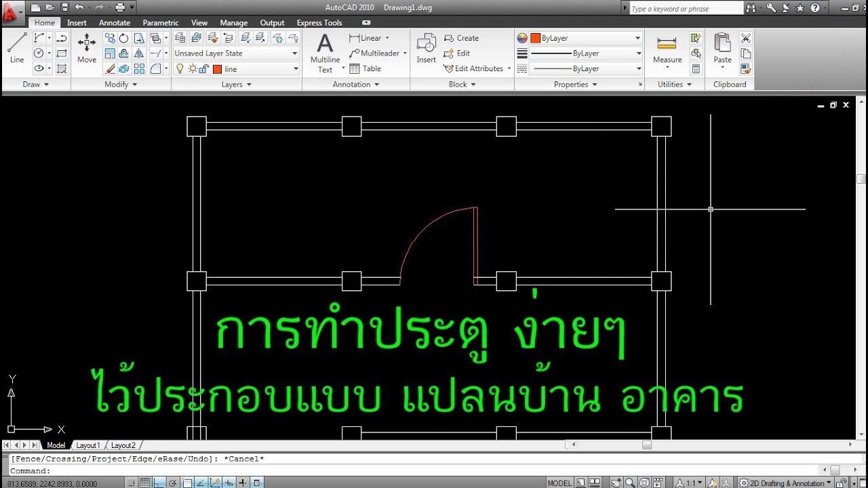Click the Rectangle tool icon
The width and height of the screenshot is (868, 488).
tap(62, 54)
